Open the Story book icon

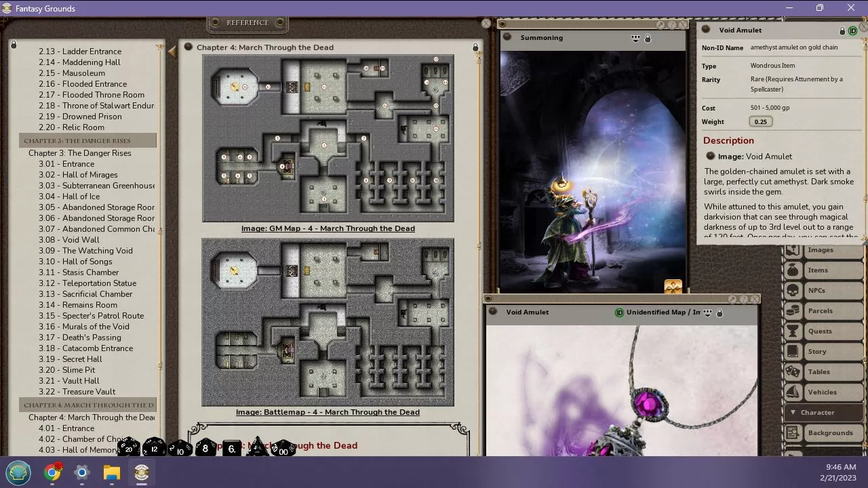pos(792,351)
